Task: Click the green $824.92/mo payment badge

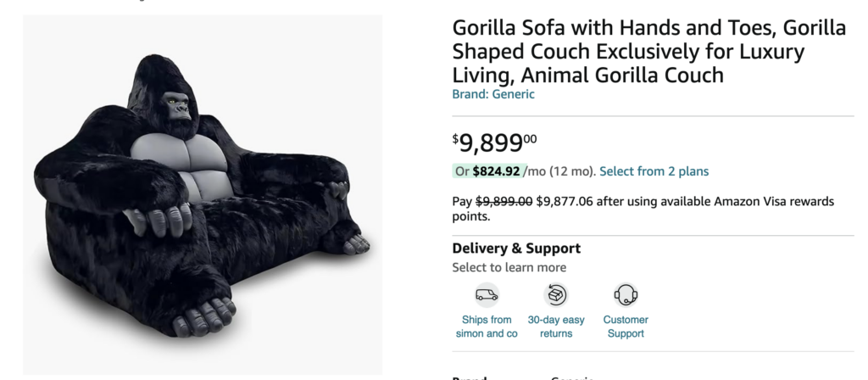Action: (x=487, y=171)
